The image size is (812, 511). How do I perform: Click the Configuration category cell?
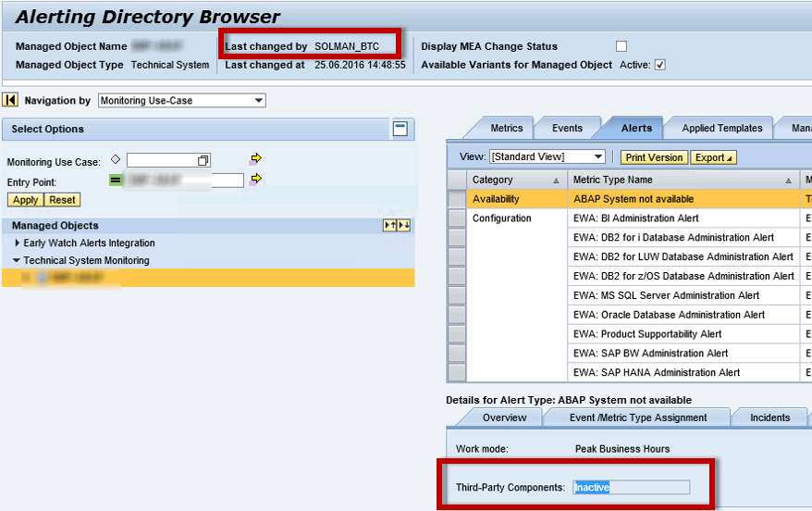pyautogui.click(x=516, y=218)
